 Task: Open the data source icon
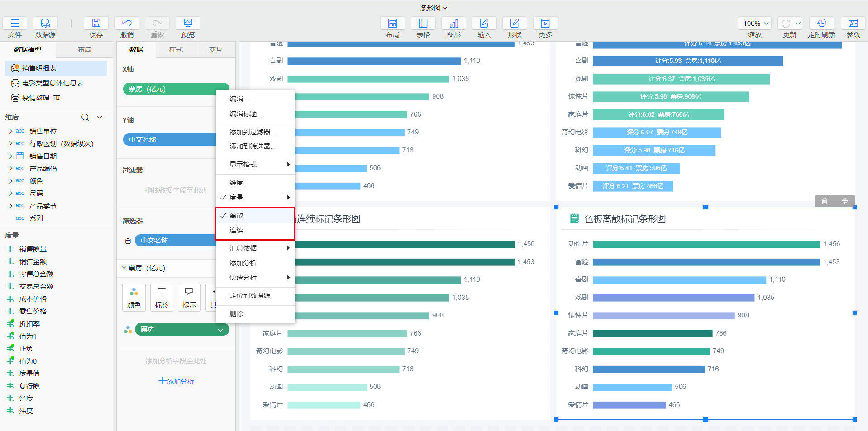(45, 24)
